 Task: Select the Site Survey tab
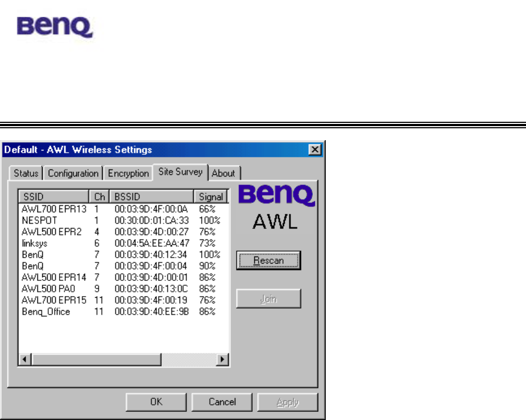tap(181, 172)
